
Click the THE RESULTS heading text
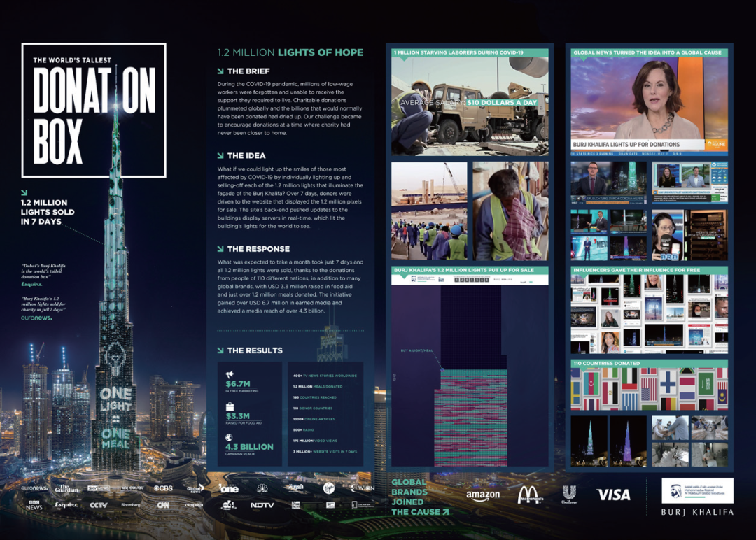tap(255, 350)
